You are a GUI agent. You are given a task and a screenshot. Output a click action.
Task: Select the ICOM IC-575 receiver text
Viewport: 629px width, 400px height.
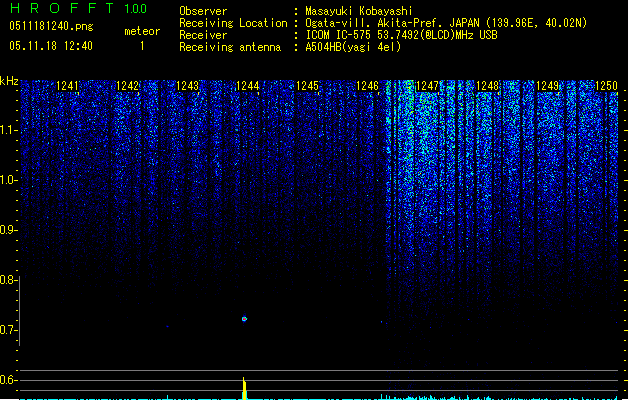tap(401, 35)
